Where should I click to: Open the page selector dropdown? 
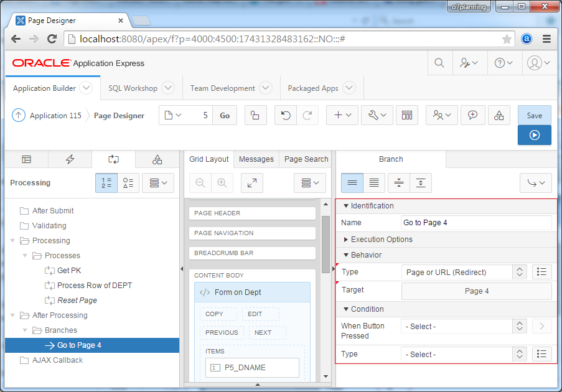click(x=173, y=115)
